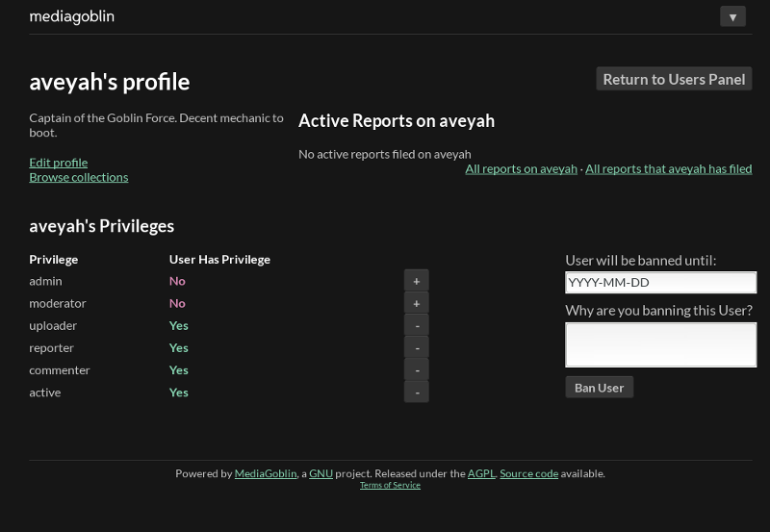770x532 pixels.
Task: Select the uploader privilege row label
Action: tap(53, 325)
